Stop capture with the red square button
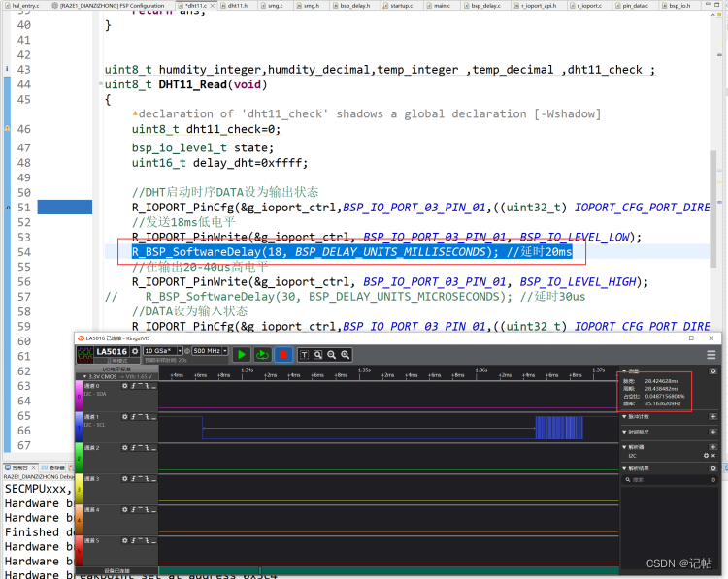The width and height of the screenshot is (728, 579). tap(283, 354)
